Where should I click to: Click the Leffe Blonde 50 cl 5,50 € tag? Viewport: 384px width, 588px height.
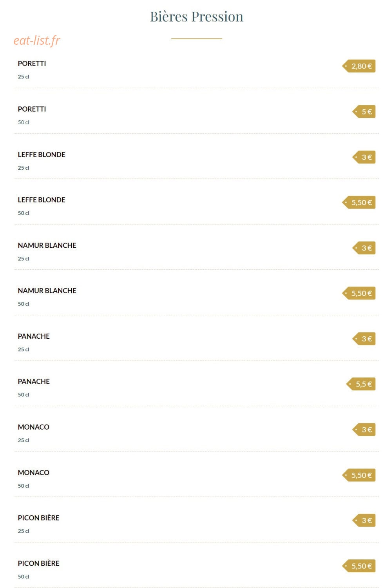coord(359,202)
